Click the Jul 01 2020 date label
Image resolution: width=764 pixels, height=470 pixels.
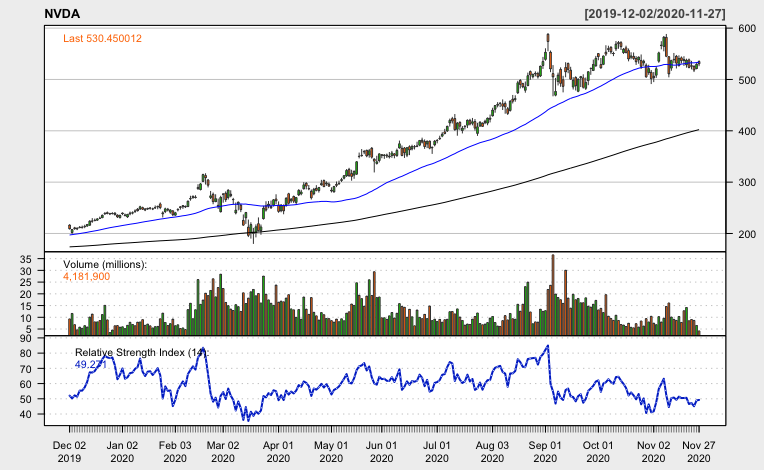tap(437, 451)
